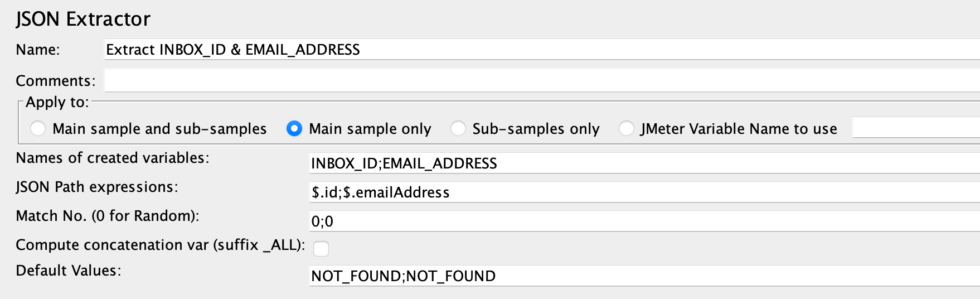Viewport: 980px width, 299px height.
Task: Enable 'JMeter Variable Name to use' option
Action: tap(626, 129)
